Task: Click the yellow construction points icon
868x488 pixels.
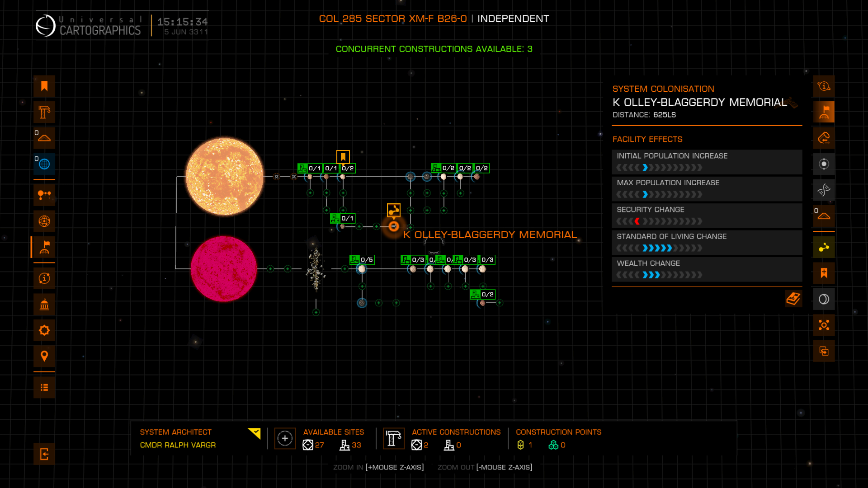Action: (520, 445)
